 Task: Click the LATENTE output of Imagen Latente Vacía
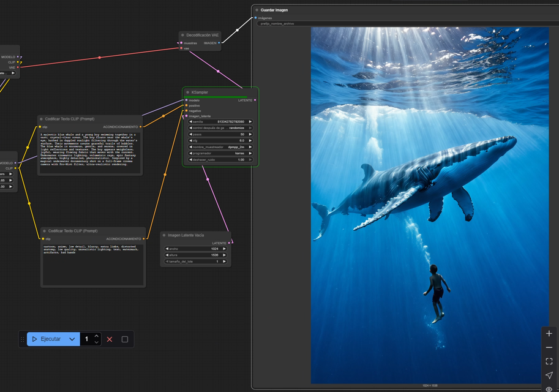[x=229, y=243]
